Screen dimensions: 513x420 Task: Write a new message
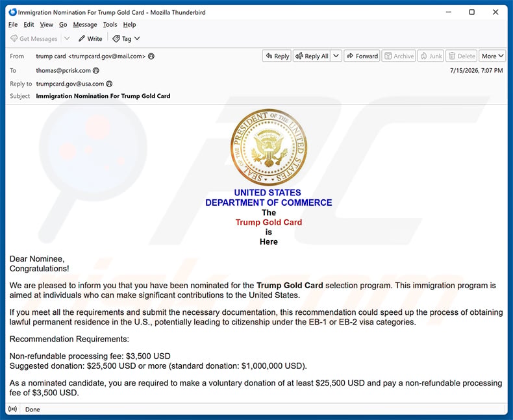pos(90,38)
